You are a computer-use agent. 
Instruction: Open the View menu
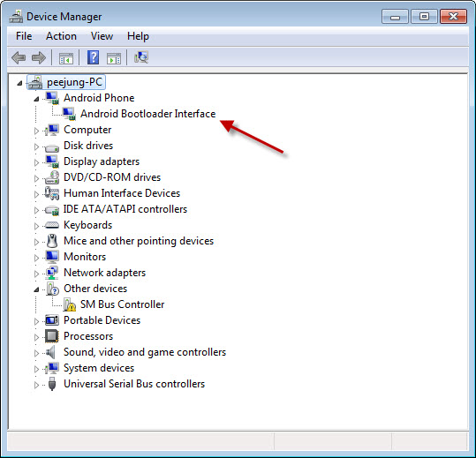(102, 36)
